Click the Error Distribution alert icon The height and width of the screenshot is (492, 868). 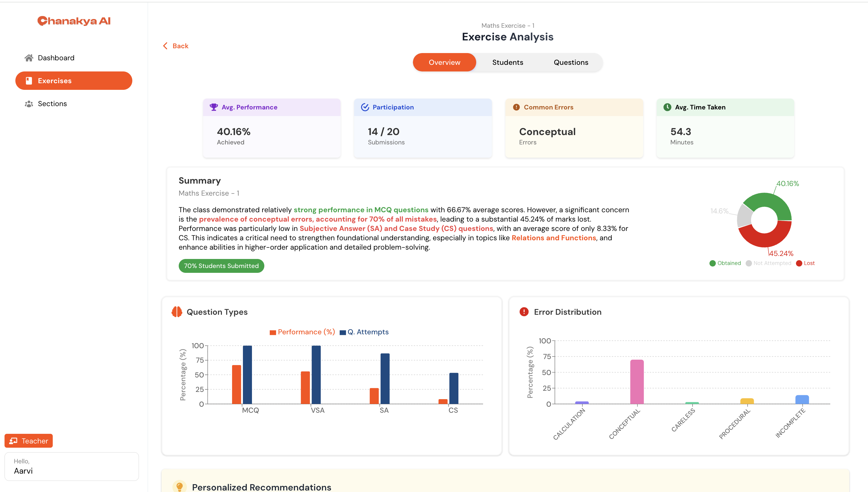524,311
